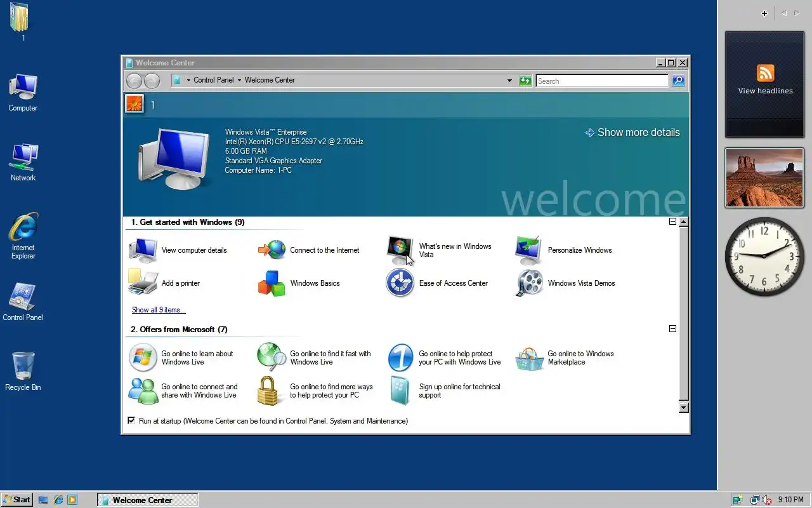Open What's new in Windows Vista
Viewport: 812px width, 508px height.
point(439,250)
